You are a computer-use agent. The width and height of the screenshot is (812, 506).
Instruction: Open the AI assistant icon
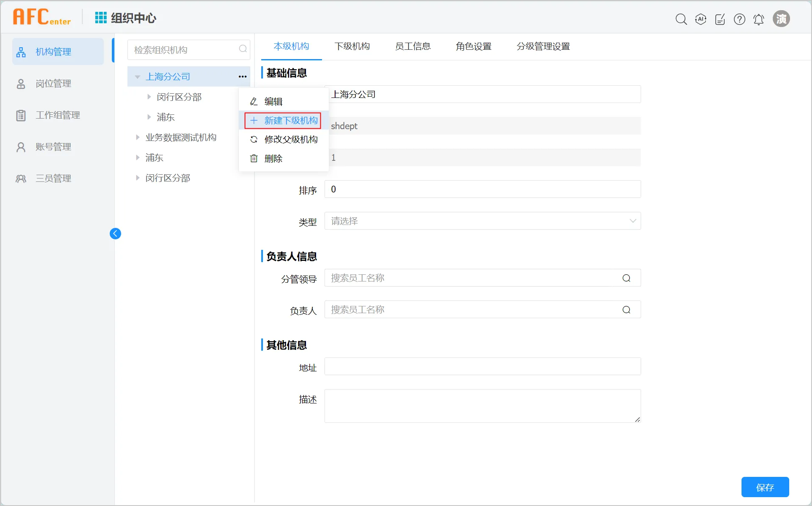(x=701, y=19)
